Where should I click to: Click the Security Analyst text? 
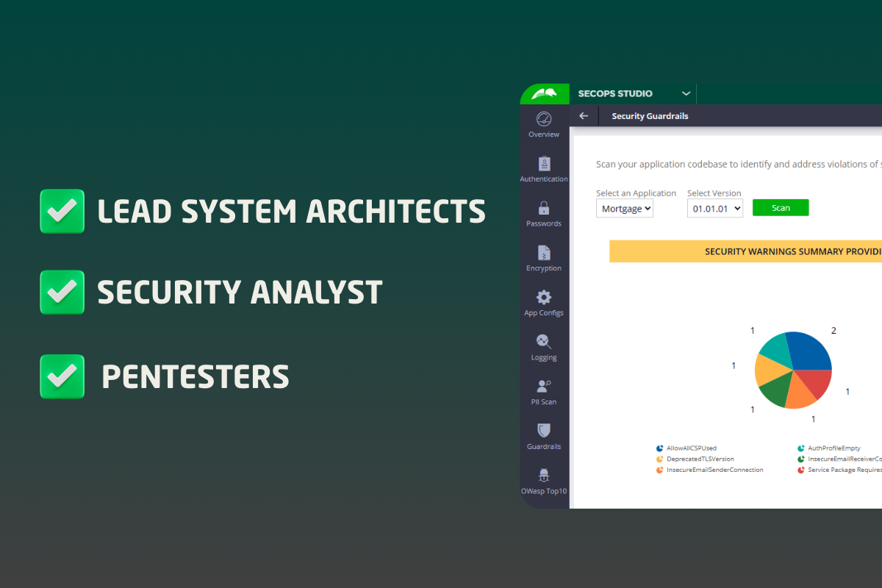coord(240,293)
